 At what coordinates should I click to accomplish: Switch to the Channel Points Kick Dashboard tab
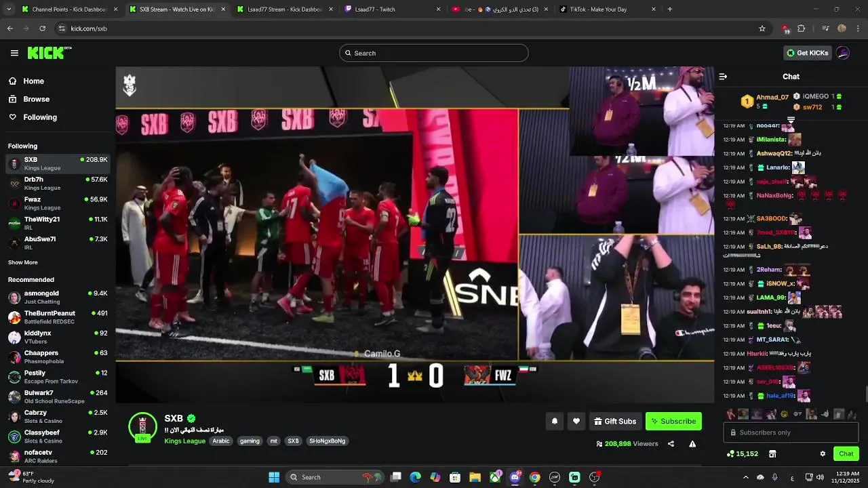(x=69, y=9)
